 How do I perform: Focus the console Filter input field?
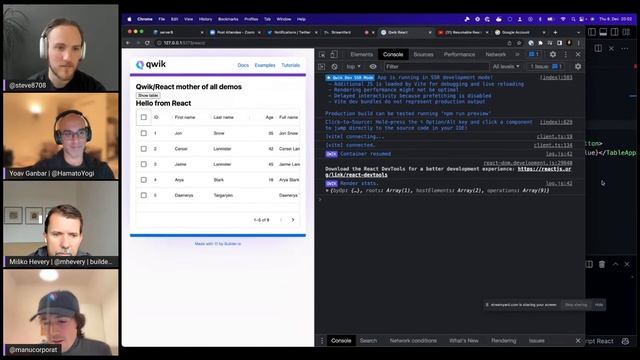pos(436,67)
